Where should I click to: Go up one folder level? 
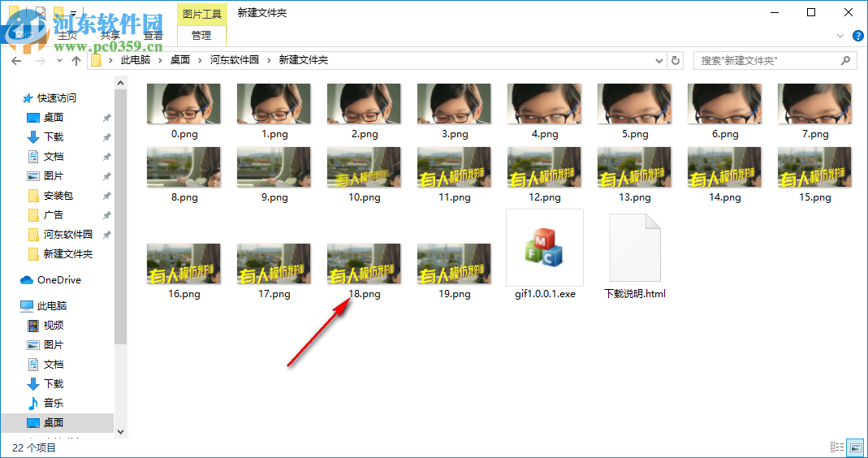pyautogui.click(x=76, y=60)
